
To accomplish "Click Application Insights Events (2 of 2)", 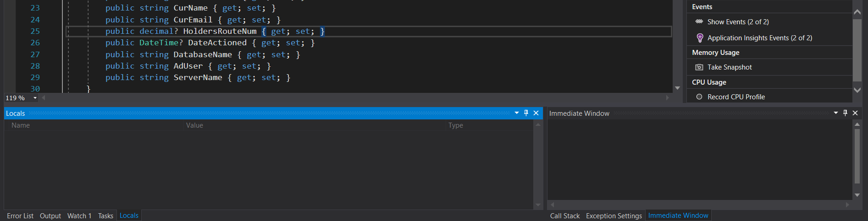I will coord(760,38).
